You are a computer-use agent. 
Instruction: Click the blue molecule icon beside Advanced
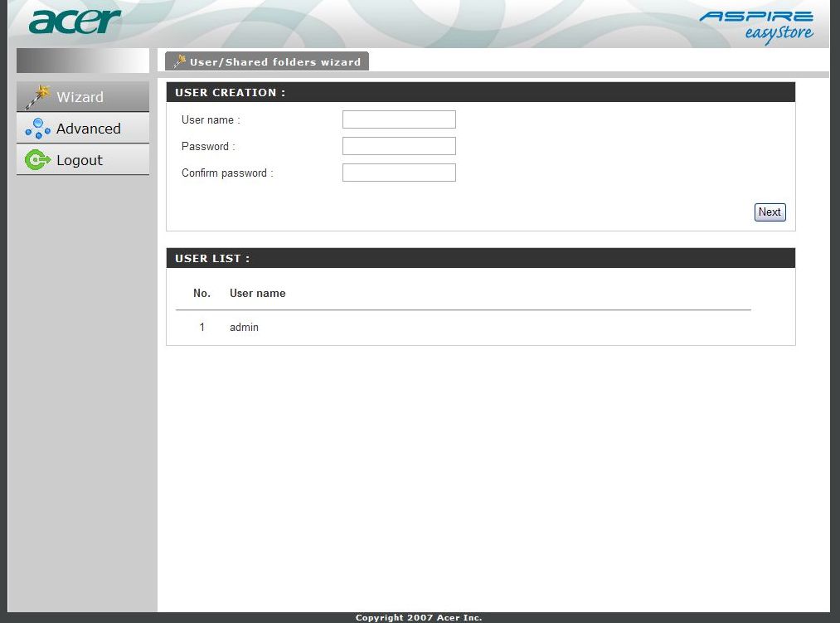pos(37,129)
